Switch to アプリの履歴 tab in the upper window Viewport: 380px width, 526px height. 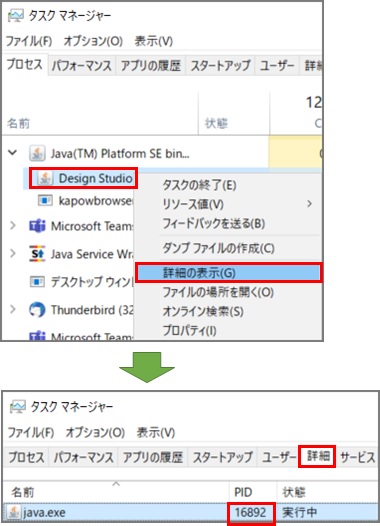point(151,65)
